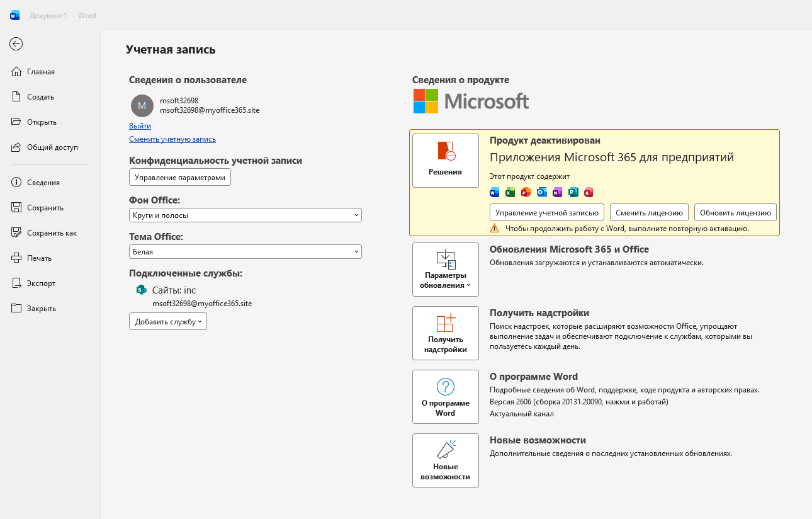Image resolution: width=812 pixels, height=519 pixels.
Task: Open the Решения product activation tile
Action: [446, 161]
